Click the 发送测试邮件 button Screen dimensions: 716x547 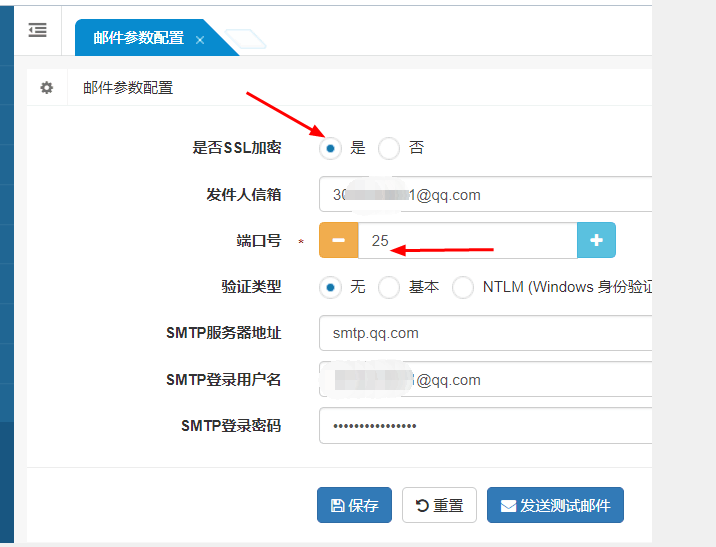(555, 505)
